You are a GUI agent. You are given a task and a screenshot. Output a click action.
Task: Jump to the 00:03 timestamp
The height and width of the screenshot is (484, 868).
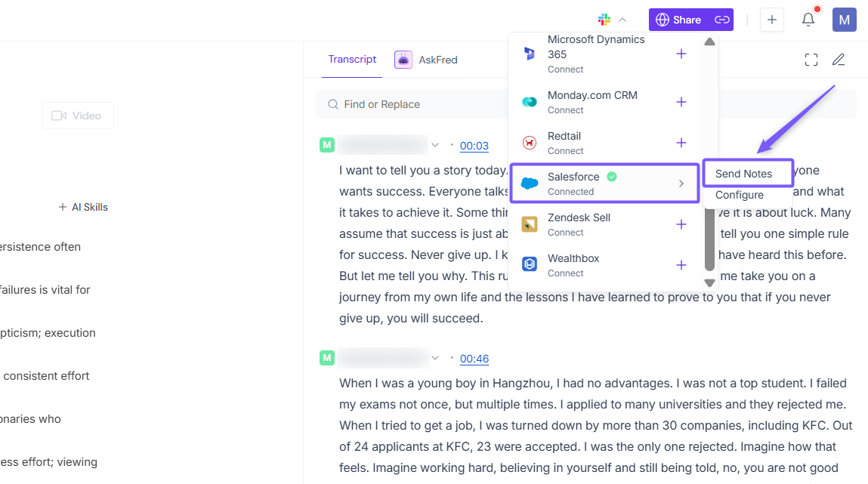point(474,146)
